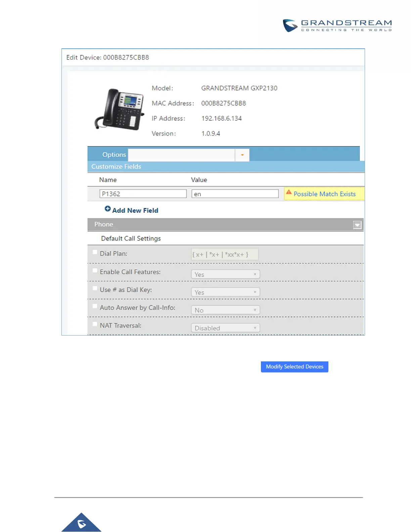The height and width of the screenshot is (532, 411).
Task: Click the Phone section header
Action: click(225, 224)
